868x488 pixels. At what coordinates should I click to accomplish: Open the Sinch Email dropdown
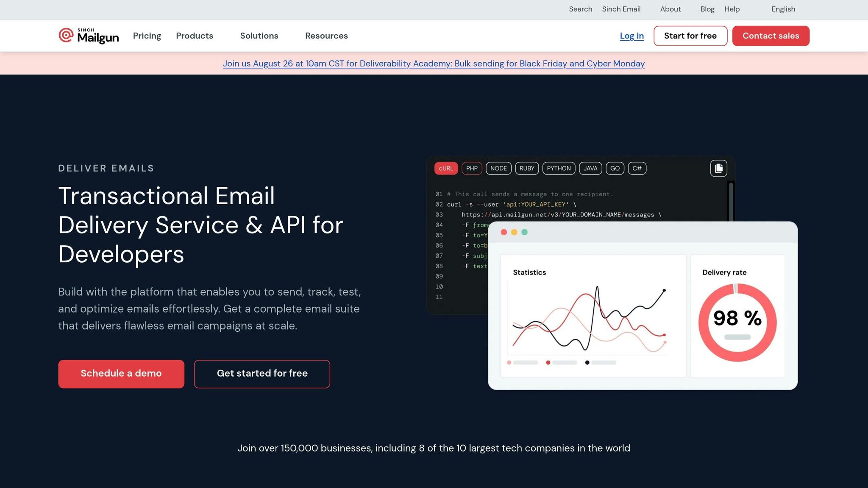621,9
